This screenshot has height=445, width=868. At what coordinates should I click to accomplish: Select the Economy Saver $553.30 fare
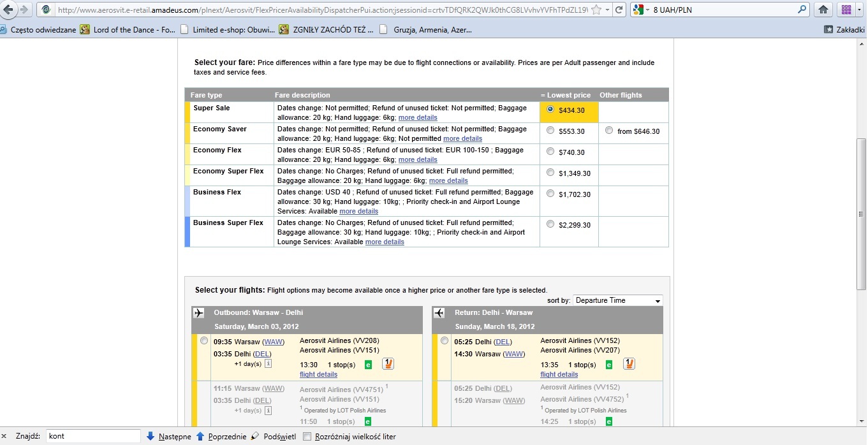550,131
